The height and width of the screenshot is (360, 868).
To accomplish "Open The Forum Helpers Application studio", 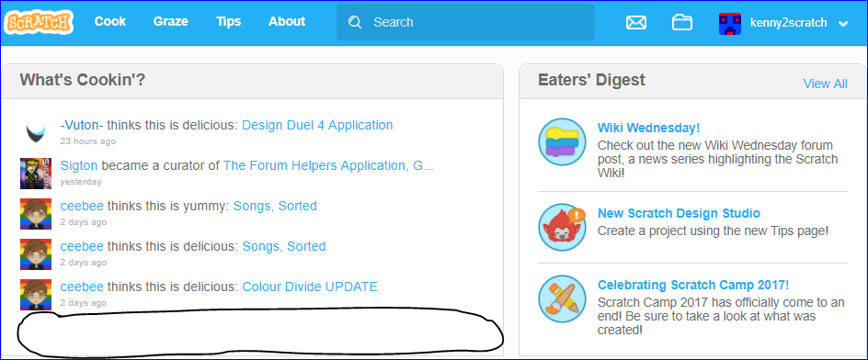I will click(x=328, y=165).
